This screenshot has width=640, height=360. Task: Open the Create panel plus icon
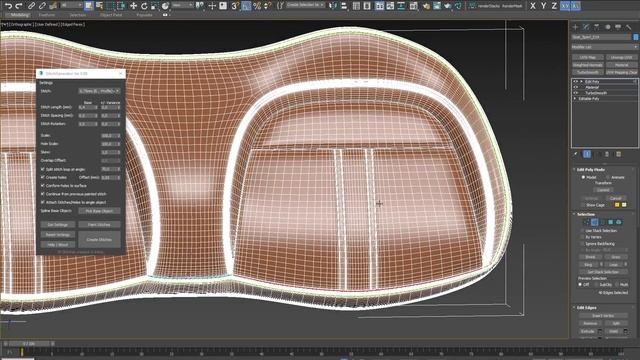575,27
